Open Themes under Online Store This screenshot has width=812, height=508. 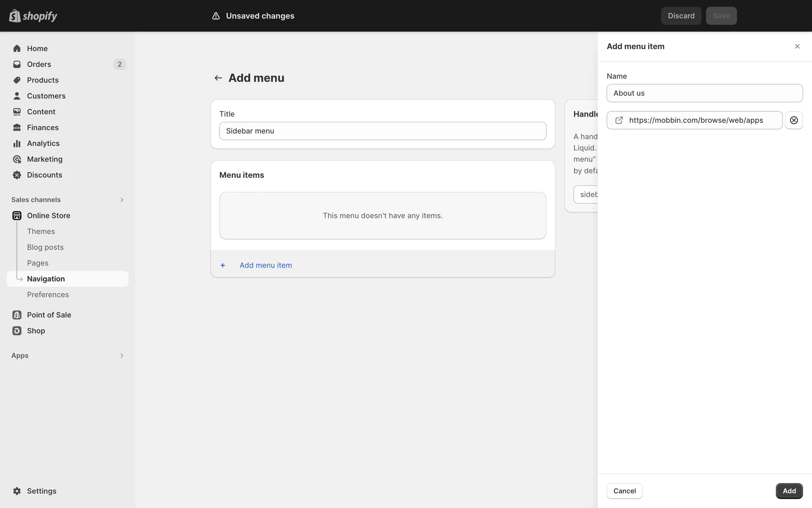[41, 232]
